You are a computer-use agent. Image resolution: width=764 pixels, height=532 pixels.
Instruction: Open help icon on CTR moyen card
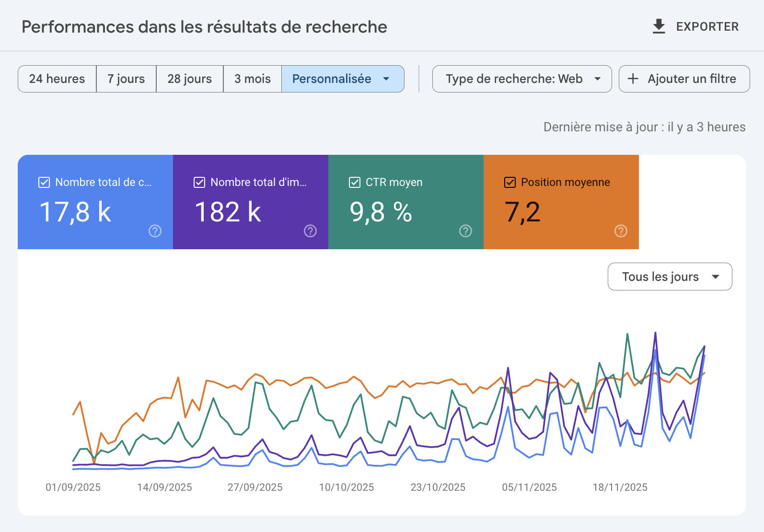[x=465, y=231]
